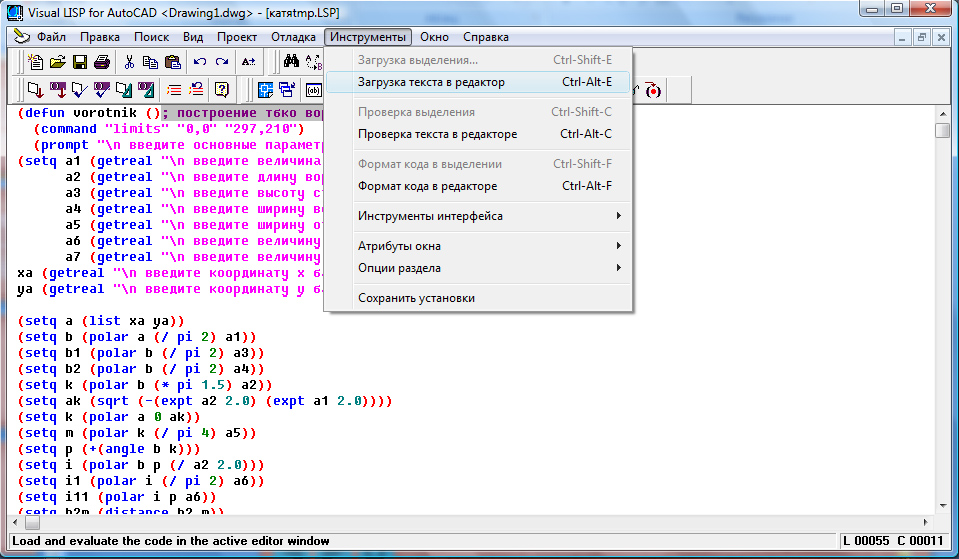This screenshot has height=559, width=959.
Task: Open the Отладка menu
Action: coord(293,37)
